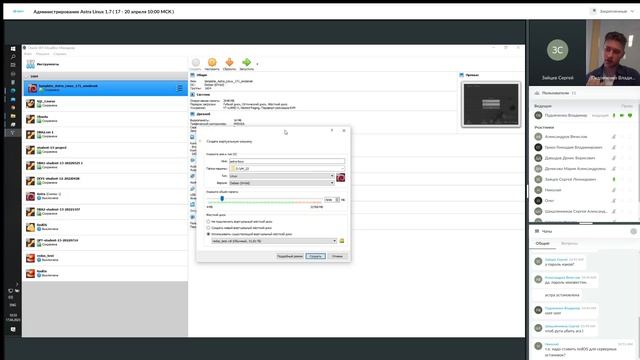Screen dimensions: 640x360
Task: Click the taskbar clock
Action: coord(13,317)
